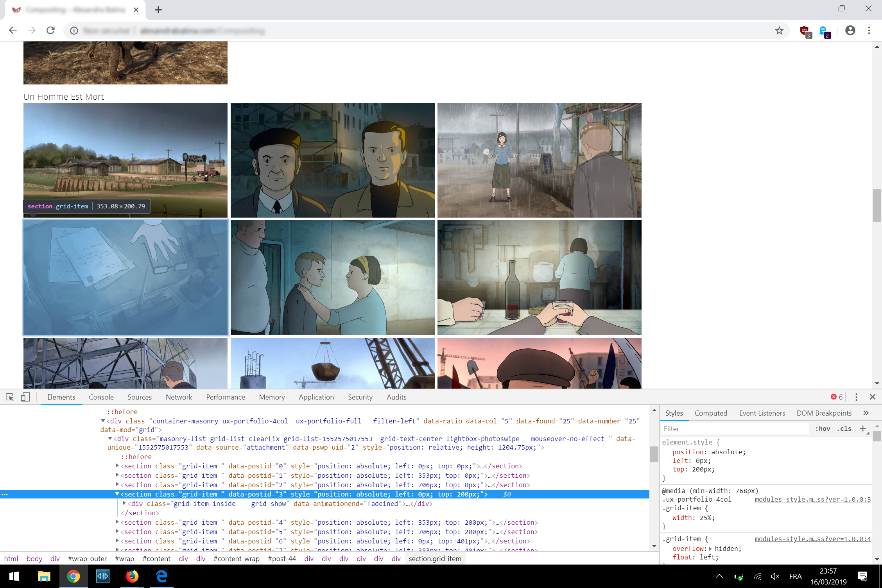
Task: Expand section with data-postid 0
Action: [117, 466]
